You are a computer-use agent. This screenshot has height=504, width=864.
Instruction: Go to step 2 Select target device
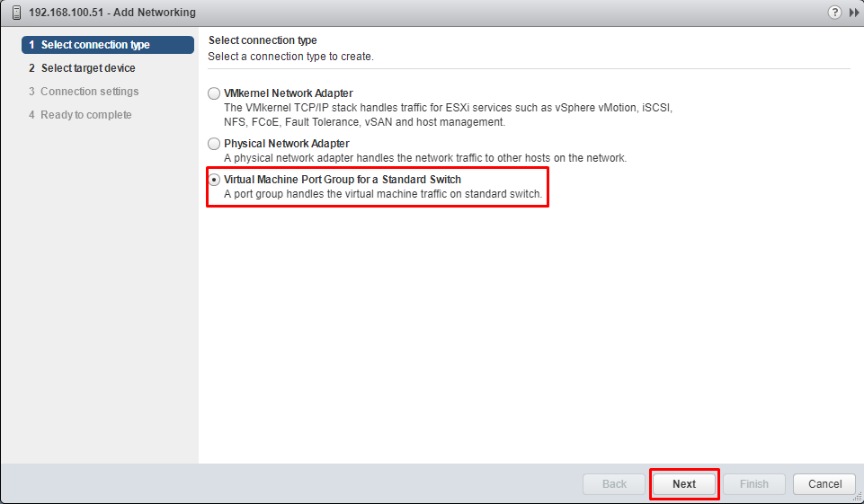82,68
